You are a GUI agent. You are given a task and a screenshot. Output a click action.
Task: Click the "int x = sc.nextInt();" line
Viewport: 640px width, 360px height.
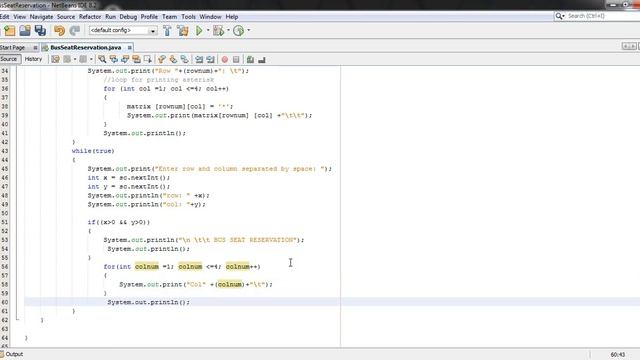(x=129, y=178)
